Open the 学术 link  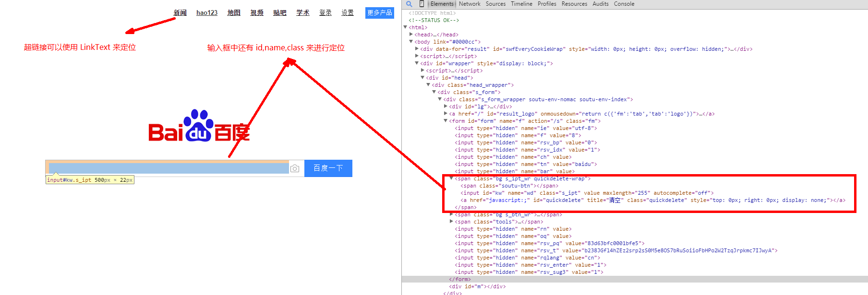tap(303, 12)
